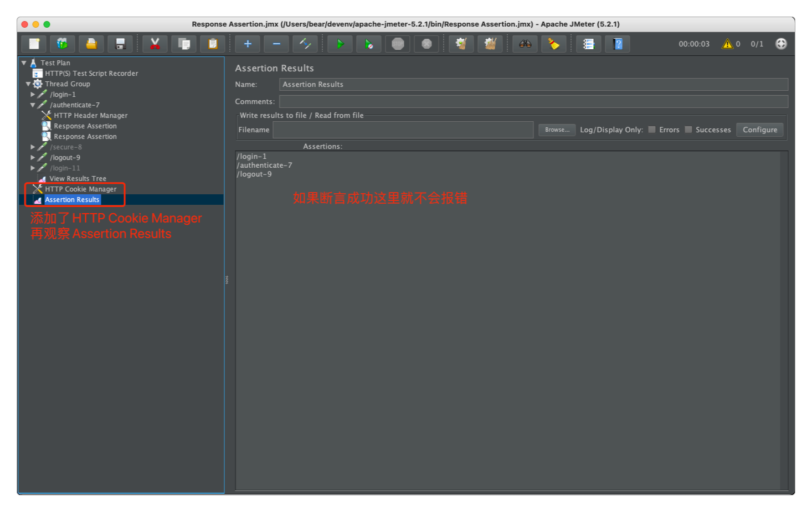This screenshot has height=512, width=812.
Task: Click the Shutdown test icon
Action: click(426, 44)
